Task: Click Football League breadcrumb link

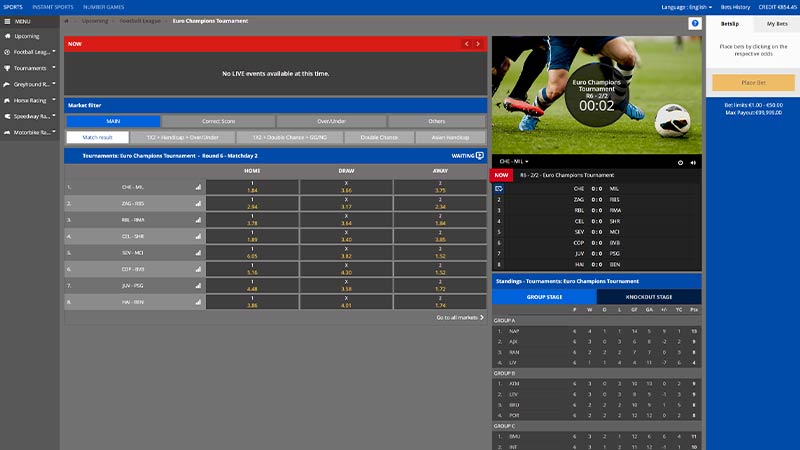Action: (x=140, y=21)
